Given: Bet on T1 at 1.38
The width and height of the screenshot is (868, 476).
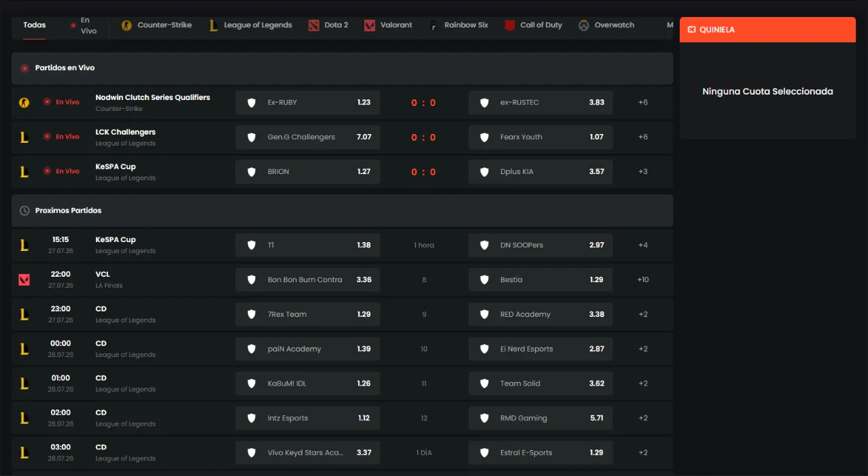Looking at the screenshot, I should 307,245.
